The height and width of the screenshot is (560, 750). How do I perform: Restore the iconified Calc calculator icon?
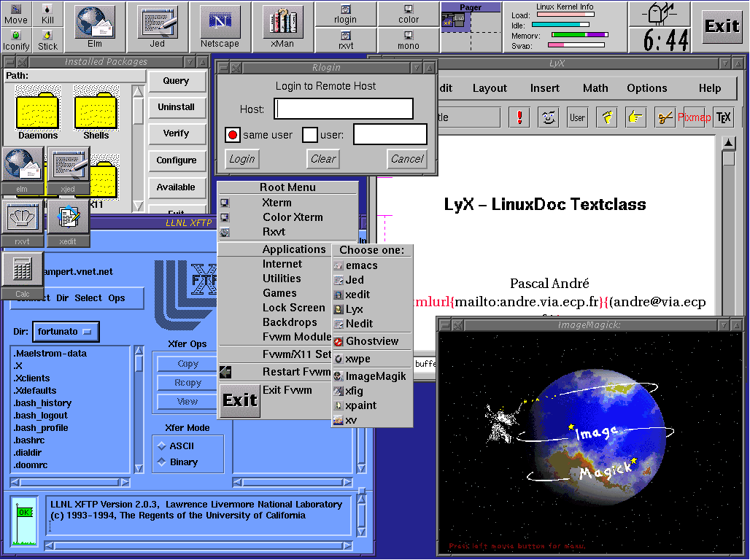point(22,276)
